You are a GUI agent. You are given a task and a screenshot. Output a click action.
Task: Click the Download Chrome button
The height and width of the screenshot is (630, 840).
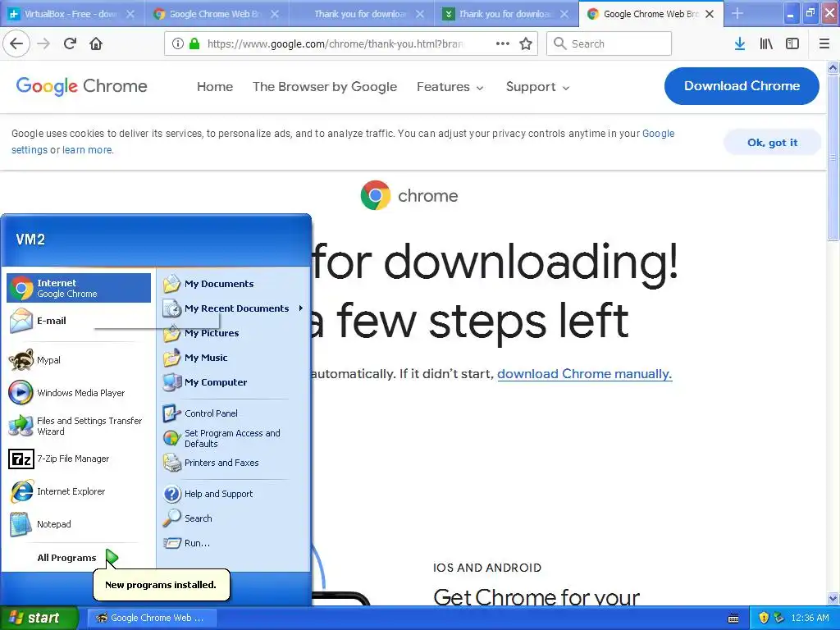tap(742, 85)
